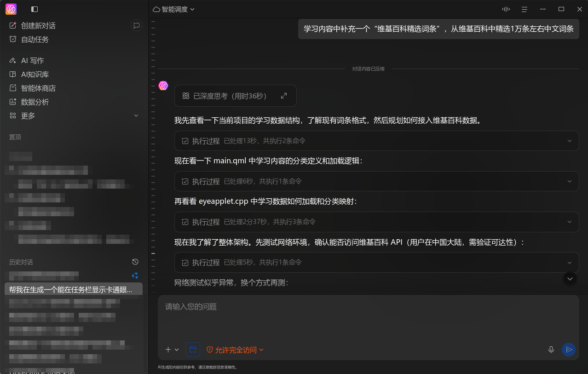Click the AI生成的内容仅供参考 disclaimer text

tap(197, 367)
